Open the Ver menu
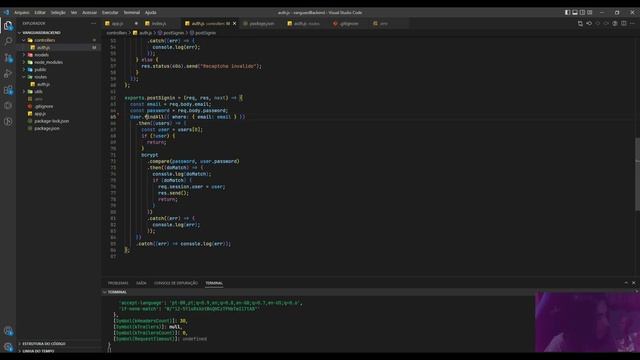Screen dimensions: 640x360 pyautogui.click(x=74, y=13)
